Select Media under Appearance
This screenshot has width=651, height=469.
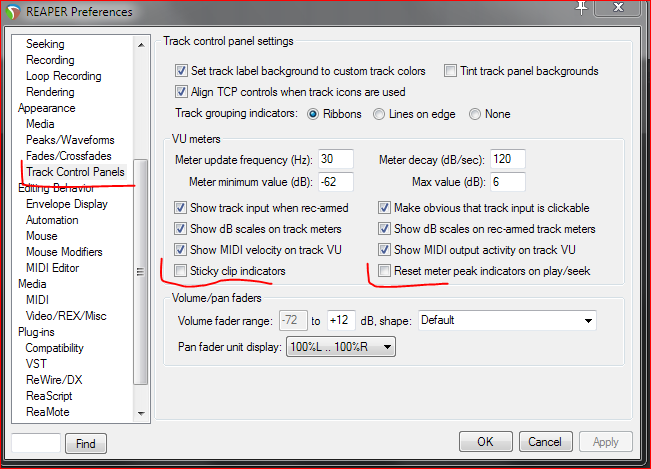(40, 124)
